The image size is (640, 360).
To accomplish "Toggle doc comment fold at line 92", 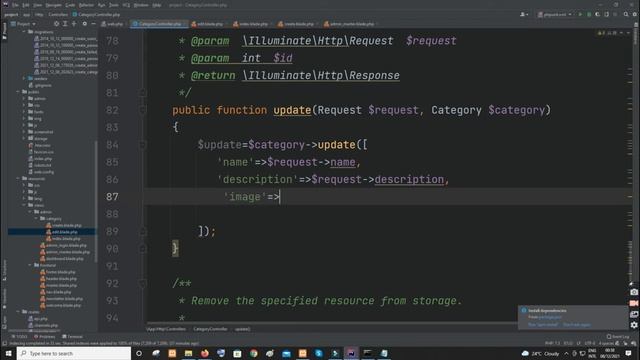I will (x=142, y=283).
